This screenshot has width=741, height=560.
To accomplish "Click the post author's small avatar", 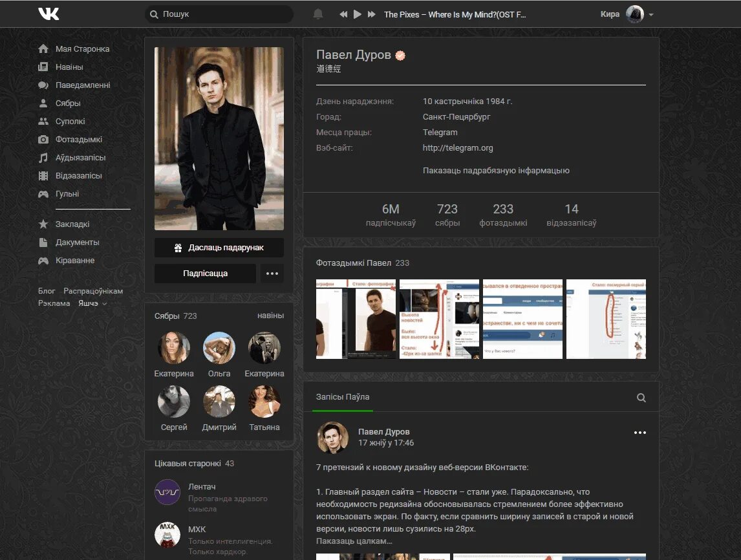I will [x=332, y=437].
